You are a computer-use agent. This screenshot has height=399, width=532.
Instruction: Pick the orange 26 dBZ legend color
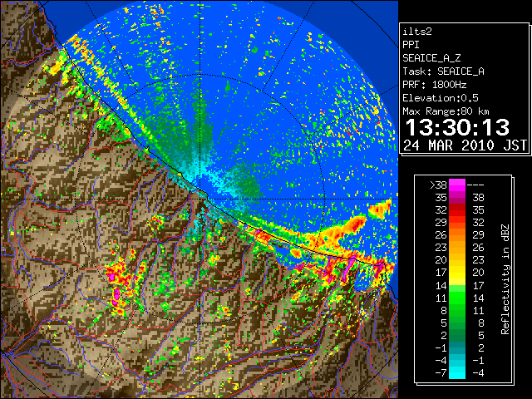[457, 234]
